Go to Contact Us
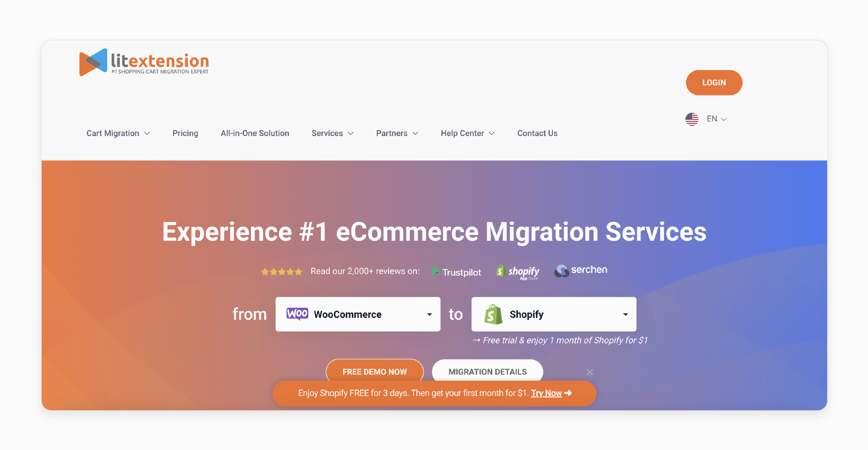 (537, 133)
